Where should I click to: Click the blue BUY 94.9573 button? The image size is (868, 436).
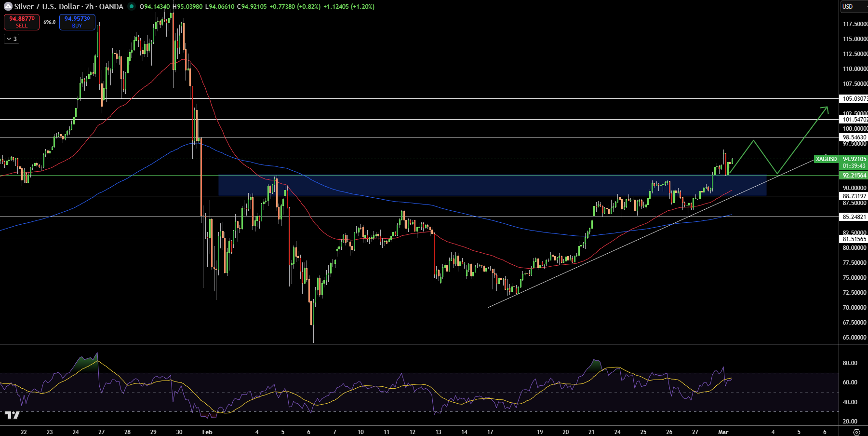(x=77, y=22)
